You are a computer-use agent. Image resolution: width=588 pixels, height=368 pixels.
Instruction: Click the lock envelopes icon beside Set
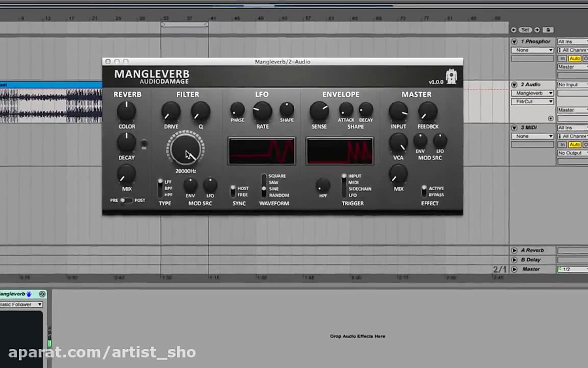point(548,29)
